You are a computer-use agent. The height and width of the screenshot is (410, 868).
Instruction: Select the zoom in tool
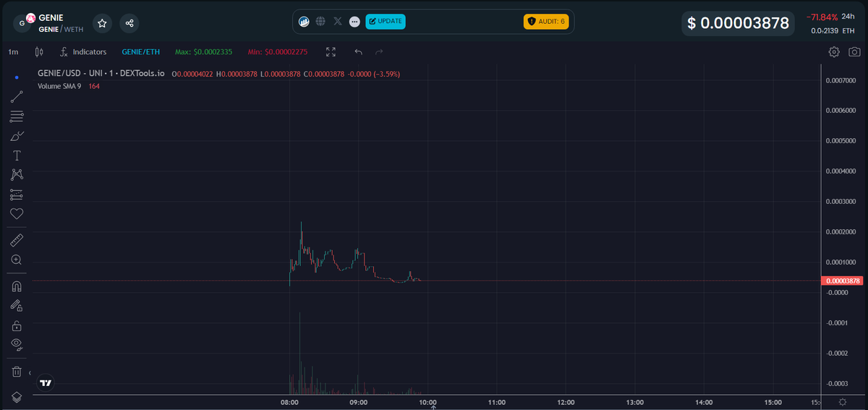(17, 260)
